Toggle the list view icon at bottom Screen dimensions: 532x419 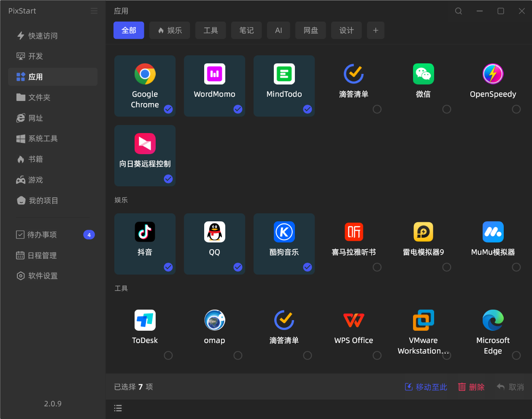point(118,408)
